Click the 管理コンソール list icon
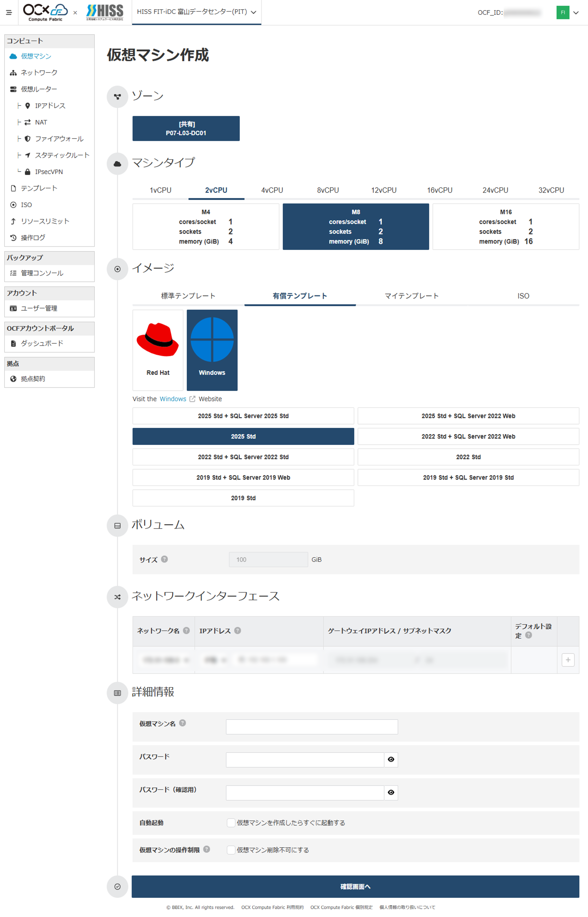This screenshot has width=588, height=917. (13, 273)
